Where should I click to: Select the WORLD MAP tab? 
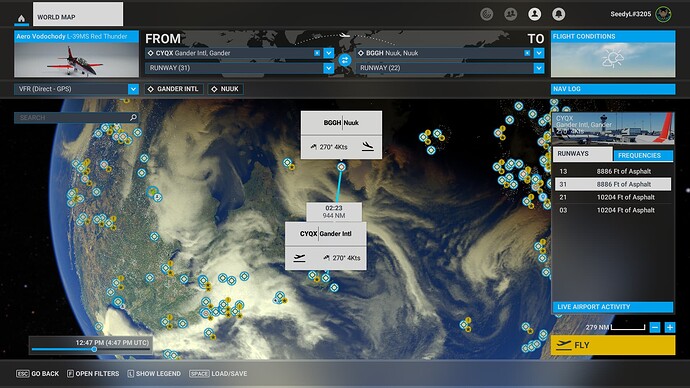click(x=78, y=14)
